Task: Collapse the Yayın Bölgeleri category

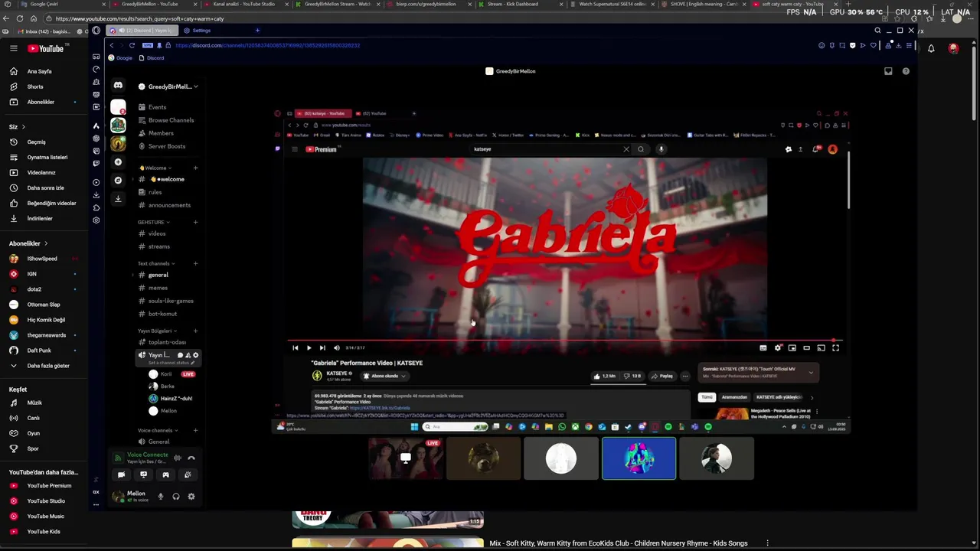Action: [157, 331]
